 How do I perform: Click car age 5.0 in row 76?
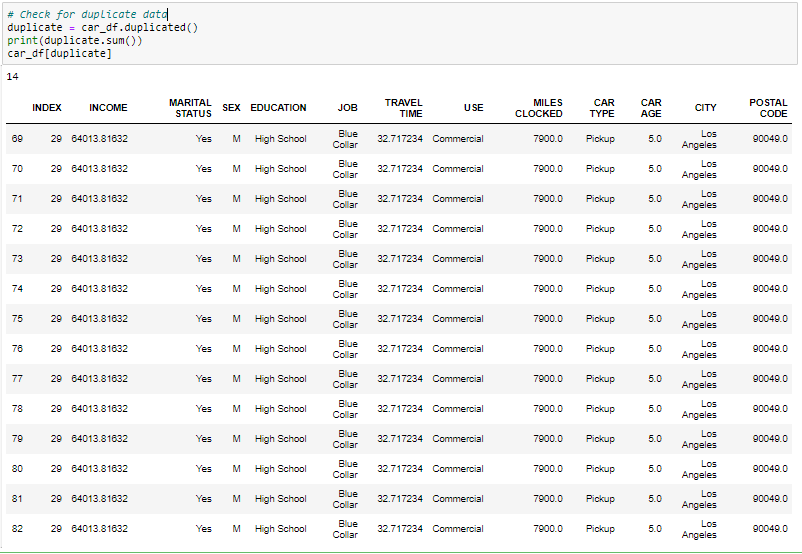(655, 349)
